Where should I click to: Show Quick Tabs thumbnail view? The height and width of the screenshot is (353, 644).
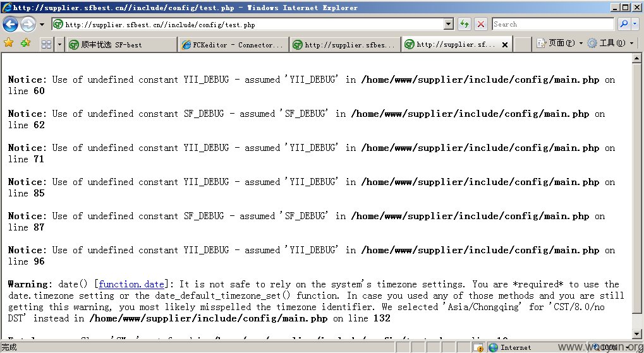tap(46, 44)
